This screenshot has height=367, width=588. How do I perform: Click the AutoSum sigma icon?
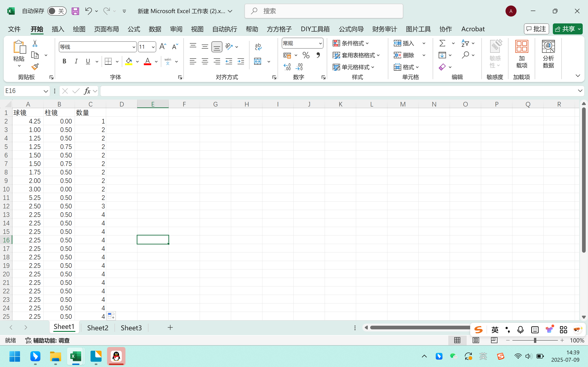point(442,43)
